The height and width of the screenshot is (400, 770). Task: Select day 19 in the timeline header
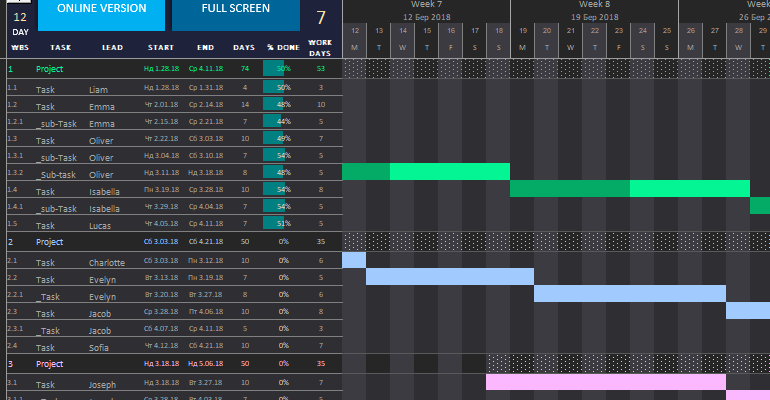(522, 31)
